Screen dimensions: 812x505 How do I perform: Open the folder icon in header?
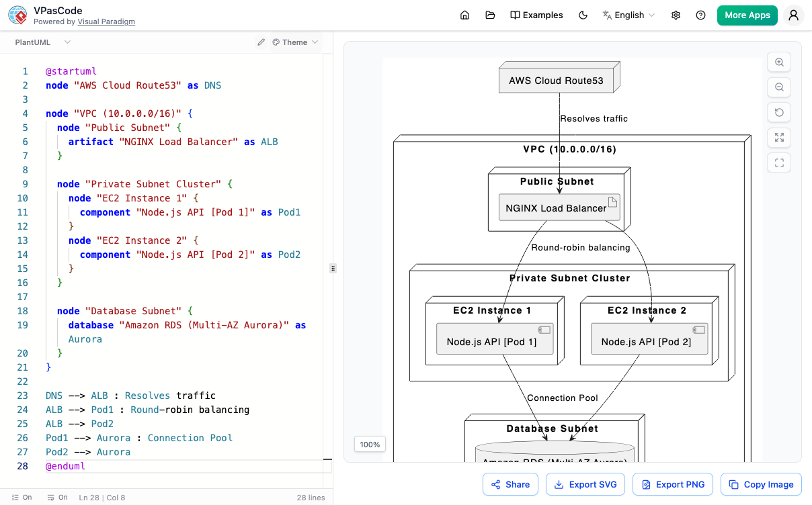click(490, 15)
